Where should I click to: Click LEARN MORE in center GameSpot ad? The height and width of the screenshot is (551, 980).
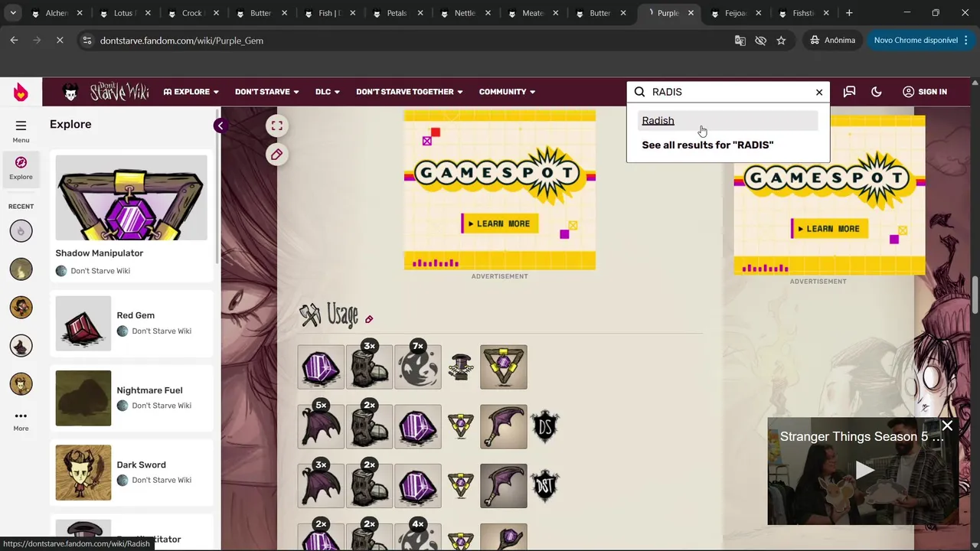[499, 223]
